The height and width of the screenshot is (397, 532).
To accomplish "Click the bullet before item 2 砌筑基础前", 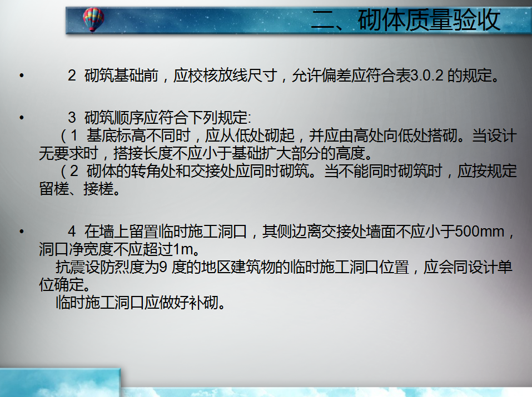I will pos(22,76).
